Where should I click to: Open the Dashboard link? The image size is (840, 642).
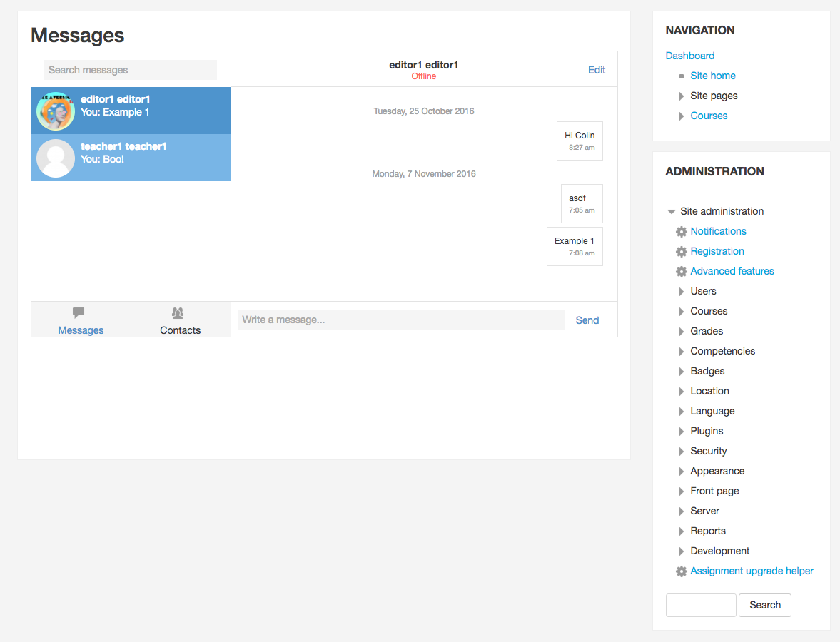coord(690,56)
